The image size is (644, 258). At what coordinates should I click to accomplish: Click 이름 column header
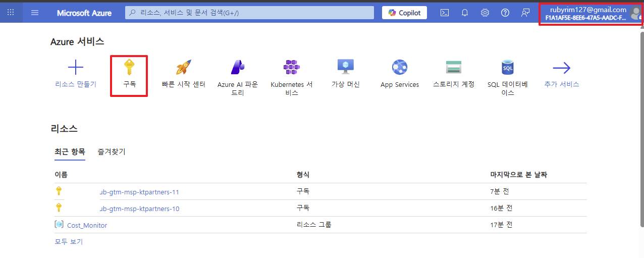[x=61, y=175]
